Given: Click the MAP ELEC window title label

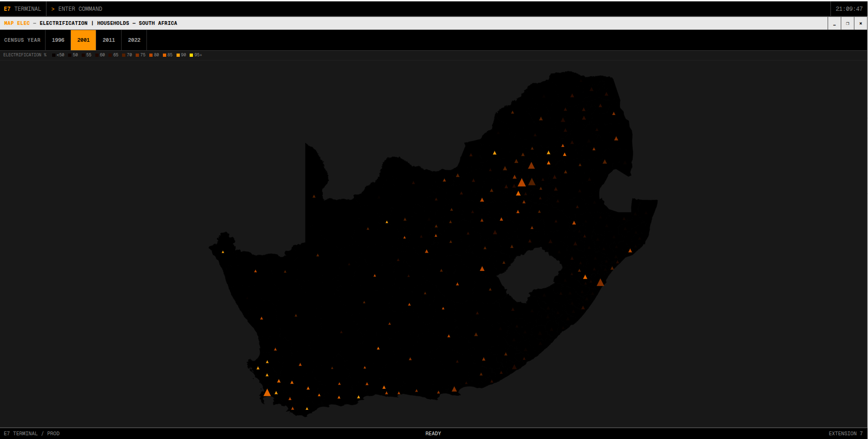Looking at the screenshot, I should pyautogui.click(x=17, y=23).
